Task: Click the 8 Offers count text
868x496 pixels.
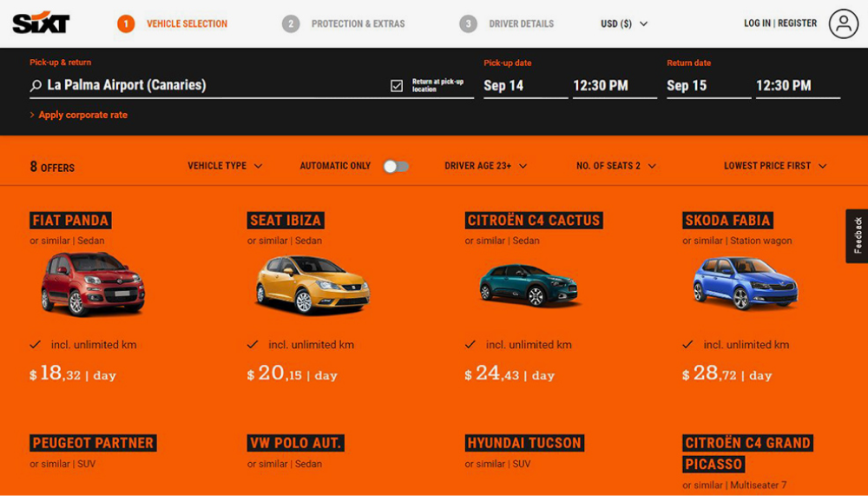Action: (x=52, y=167)
